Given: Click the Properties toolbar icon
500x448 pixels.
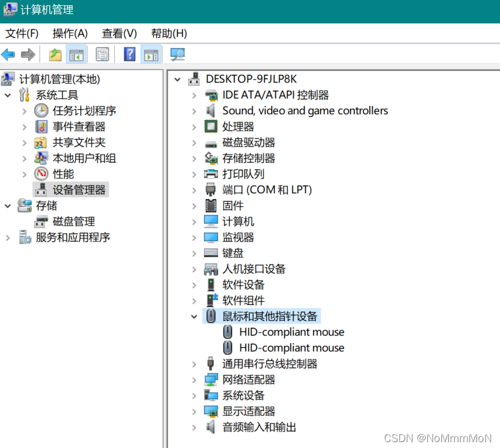Looking at the screenshot, I should [103, 54].
